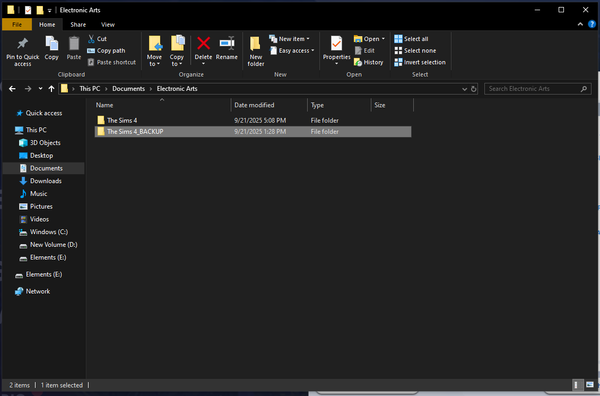The image size is (600, 396).
Task: Click Paste shortcut option
Action: (112, 62)
